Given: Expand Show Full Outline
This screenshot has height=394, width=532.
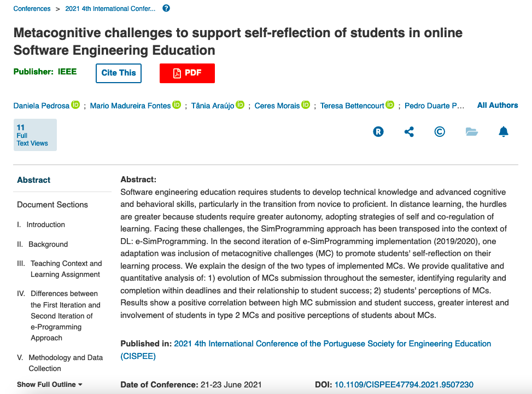Looking at the screenshot, I should (x=50, y=385).
